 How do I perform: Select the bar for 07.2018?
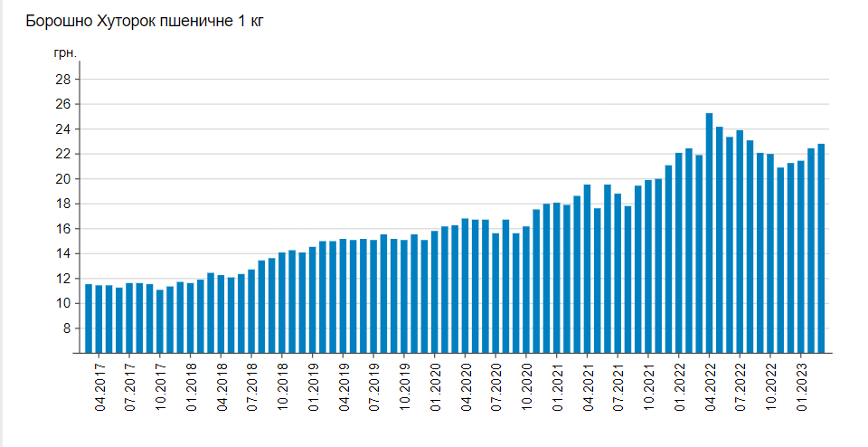click(x=251, y=311)
